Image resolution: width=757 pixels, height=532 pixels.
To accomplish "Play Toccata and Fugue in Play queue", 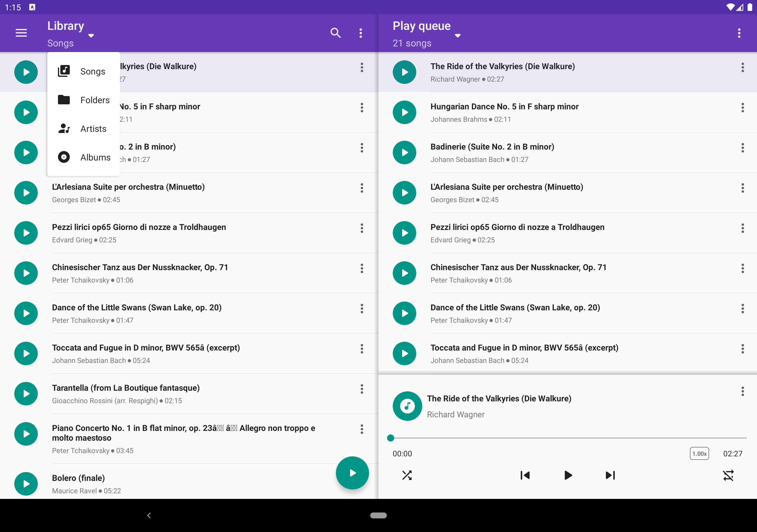I will [x=405, y=354].
